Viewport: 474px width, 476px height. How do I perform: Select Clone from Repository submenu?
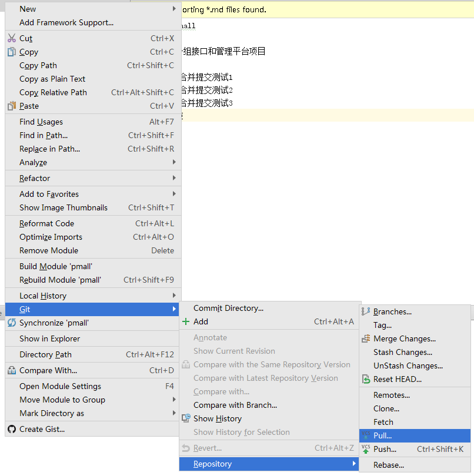click(x=415, y=408)
